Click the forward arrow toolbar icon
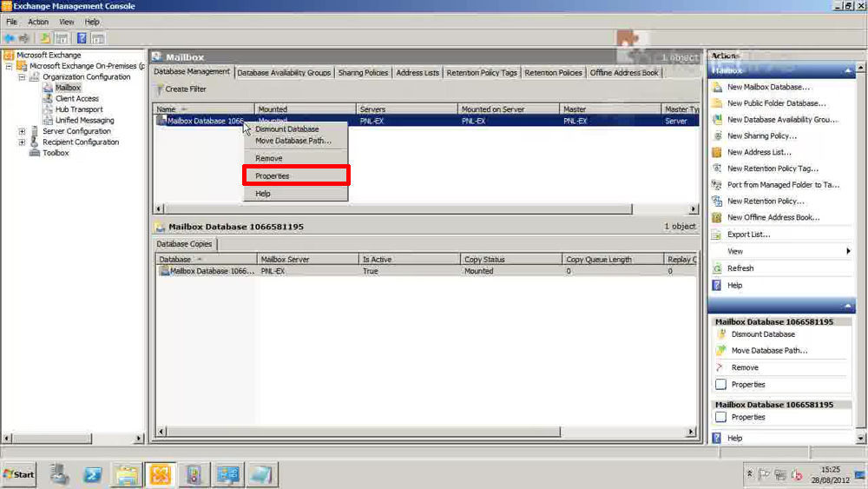Screen dimensions: 868x489 click(x=24, y=38)
